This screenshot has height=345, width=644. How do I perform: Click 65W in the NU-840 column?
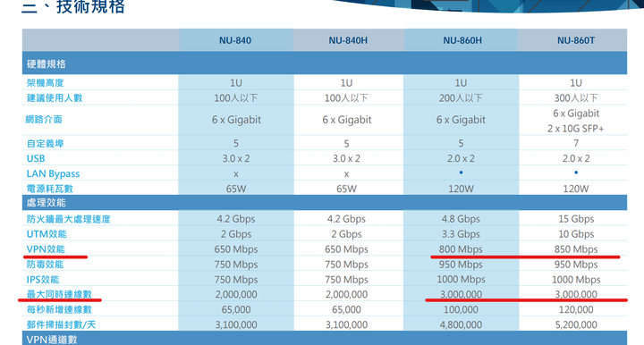click(236, 189)
